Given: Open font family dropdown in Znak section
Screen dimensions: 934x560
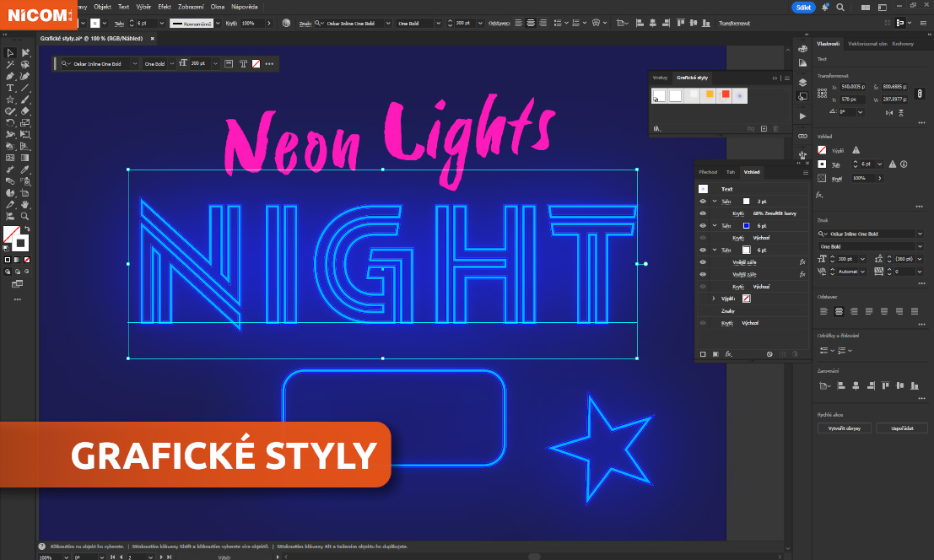Looking at the screenshot, I should [x=920, y=234].
